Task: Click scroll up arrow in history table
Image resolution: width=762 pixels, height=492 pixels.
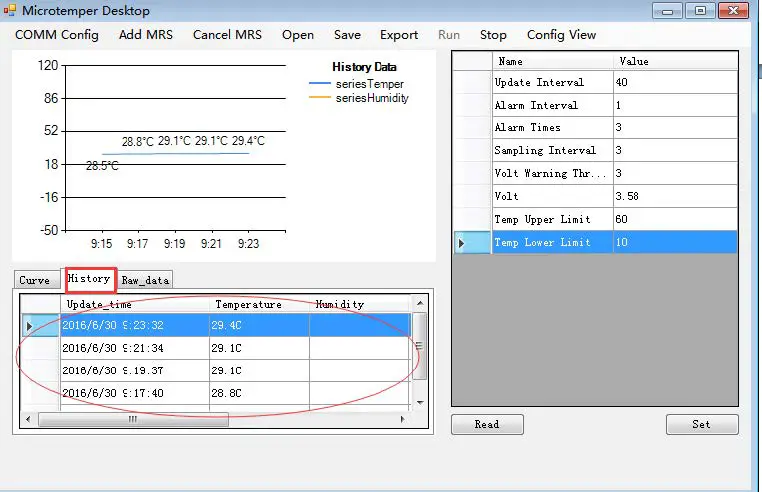Action: [420, 302]
